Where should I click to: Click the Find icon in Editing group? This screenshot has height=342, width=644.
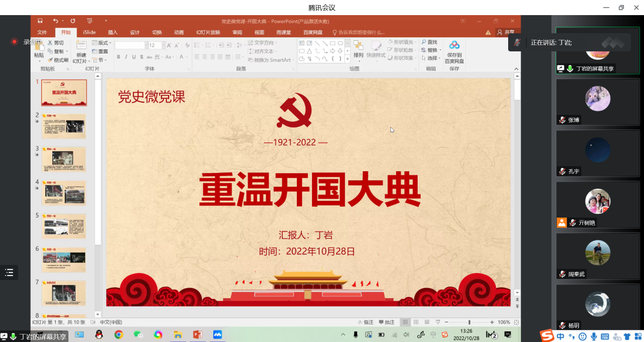(429, 42)
